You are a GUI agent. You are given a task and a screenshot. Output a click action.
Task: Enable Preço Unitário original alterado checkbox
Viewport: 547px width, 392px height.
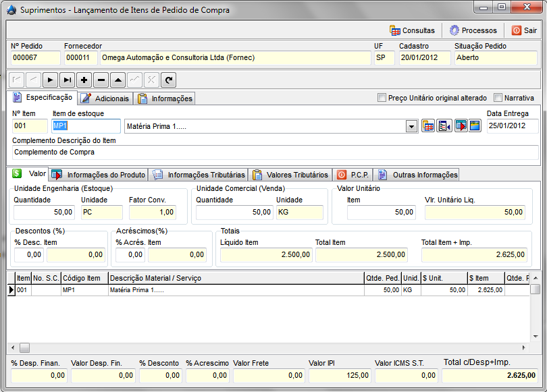[382, 98]
